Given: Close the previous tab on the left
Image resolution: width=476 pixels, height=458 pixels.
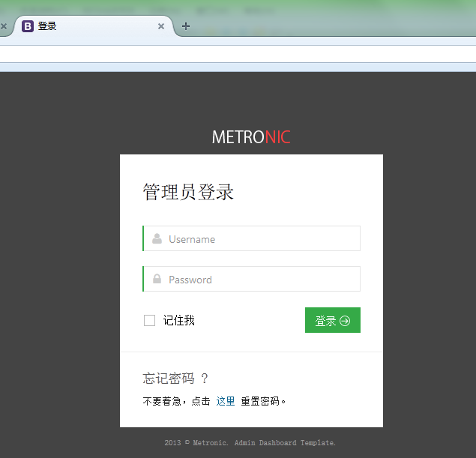Looking at the screenshot, I should tap(4, 26).
